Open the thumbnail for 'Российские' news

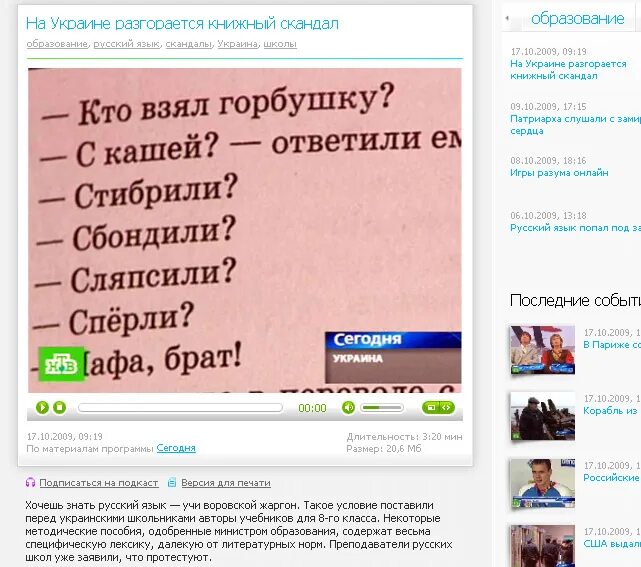coord(542,483)
